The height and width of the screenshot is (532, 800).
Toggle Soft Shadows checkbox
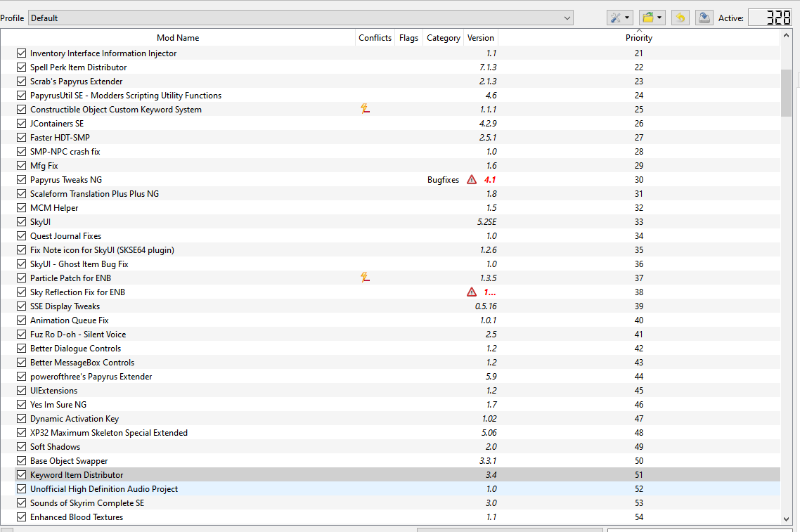pyautogui.click(x=21, y=447)
